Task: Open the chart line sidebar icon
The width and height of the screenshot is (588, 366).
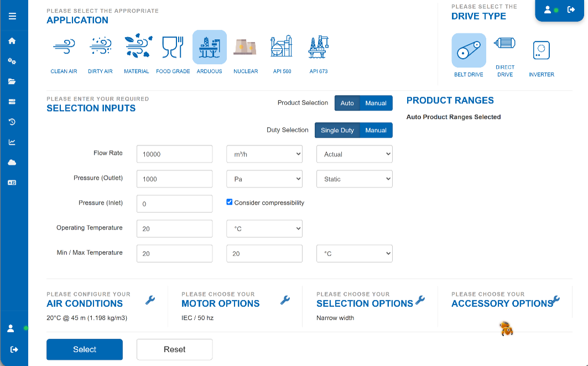Action: tap(12, 142)
